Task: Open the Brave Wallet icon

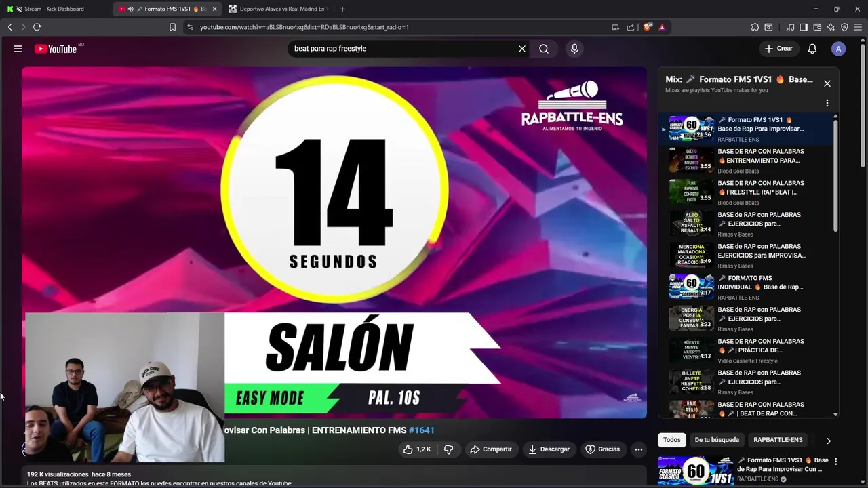Action: [817, 27]
